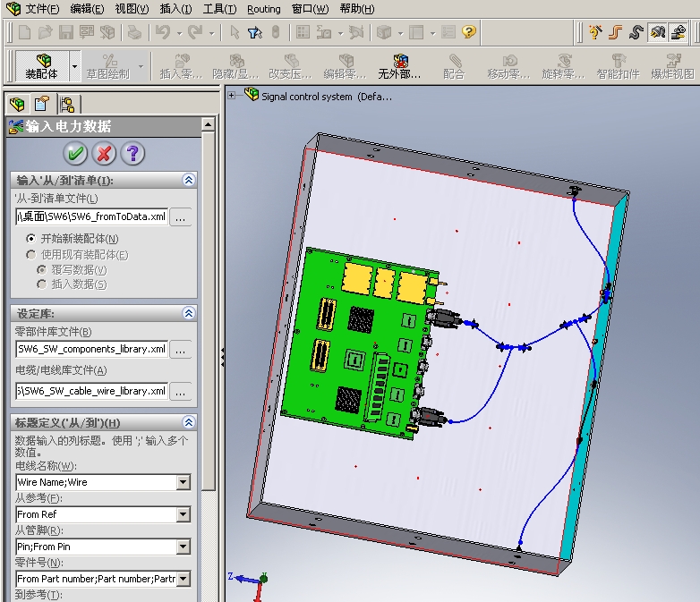The image size is (700, 602).
Task: Browse for from-to list file
Action: click(x=180, y=217)
